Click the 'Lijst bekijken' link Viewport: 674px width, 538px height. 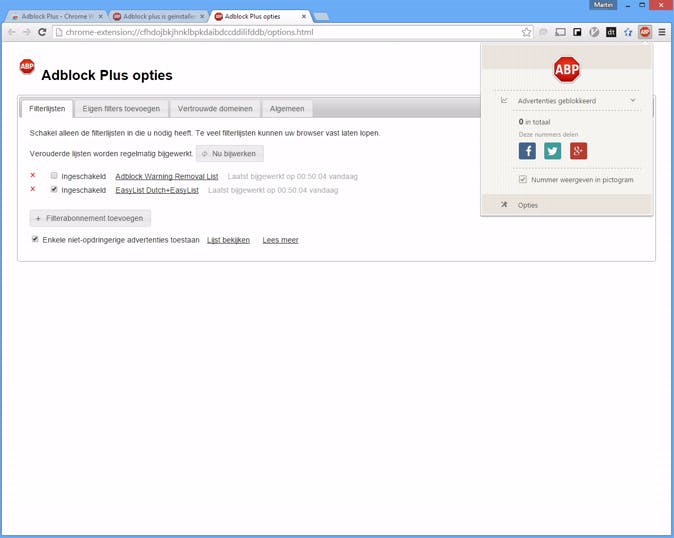(x=228, y=240)
